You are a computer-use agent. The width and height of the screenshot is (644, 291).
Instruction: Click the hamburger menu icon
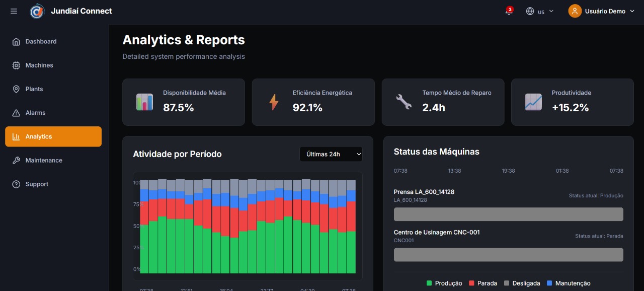(14, 11)
